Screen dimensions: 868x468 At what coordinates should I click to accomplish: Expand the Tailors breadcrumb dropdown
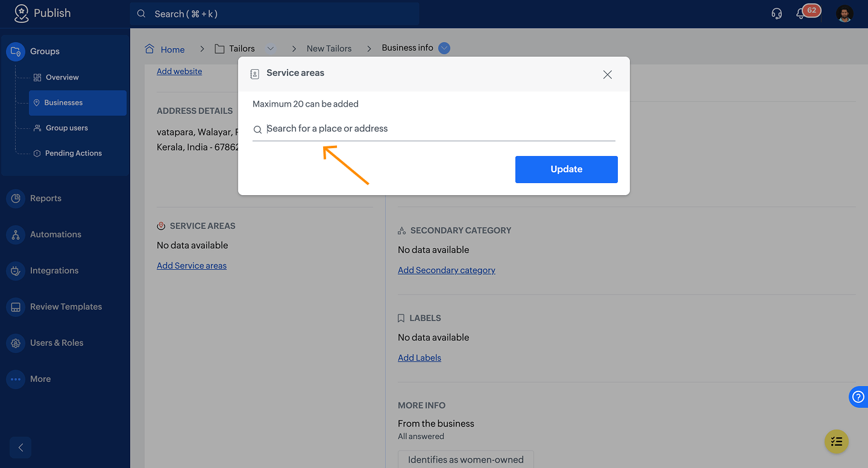pyautogui.click(x=271, y=49)
